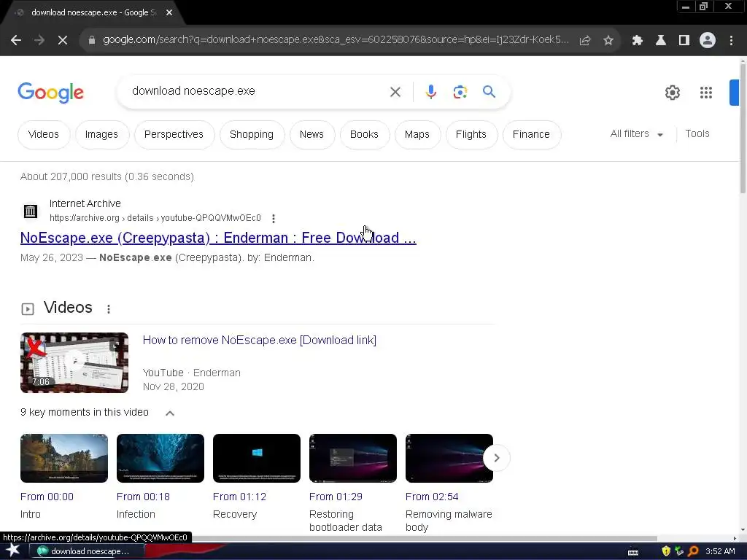747x560 pixels.
Task: Click the Internet Archive favicon
Action: [x=31, y=211]
